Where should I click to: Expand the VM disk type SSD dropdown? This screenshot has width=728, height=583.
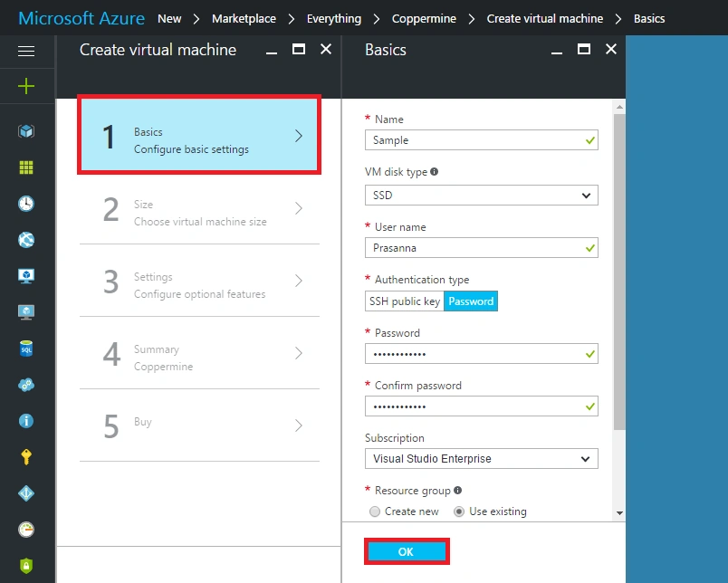(x=482, y=196)
